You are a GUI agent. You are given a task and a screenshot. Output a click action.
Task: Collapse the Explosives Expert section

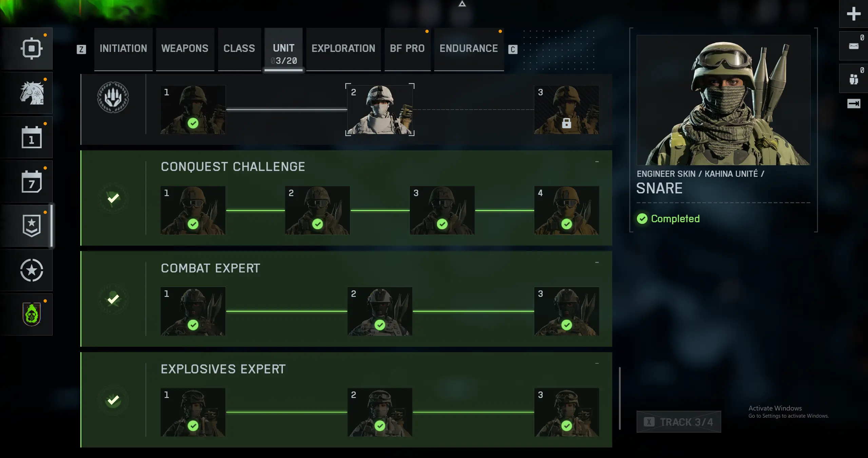(597, 364)
